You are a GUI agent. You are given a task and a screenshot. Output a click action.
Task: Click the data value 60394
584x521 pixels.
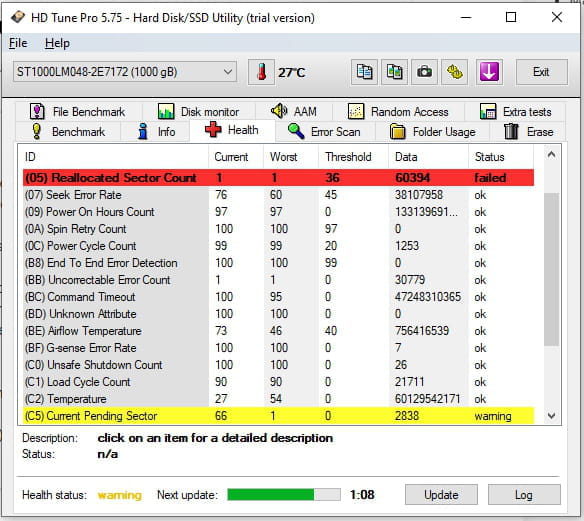tap(412, 178)
